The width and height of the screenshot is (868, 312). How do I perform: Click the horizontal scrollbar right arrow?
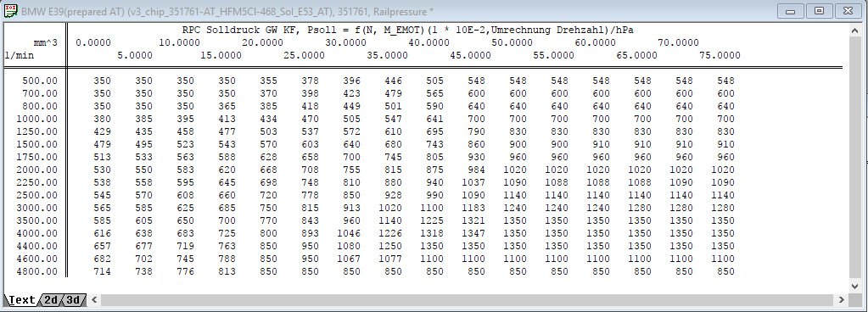point(842,300)
